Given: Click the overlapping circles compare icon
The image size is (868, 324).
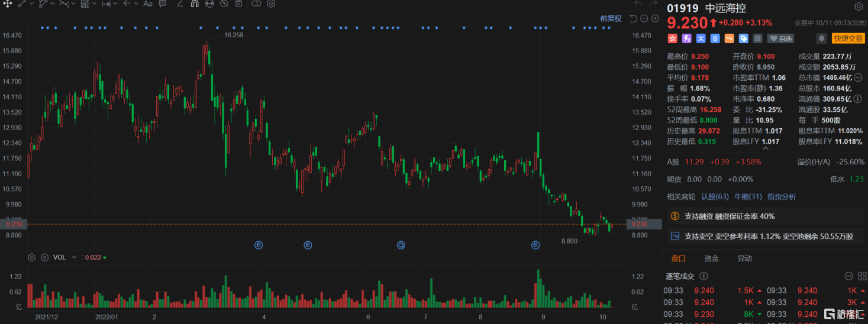Looking at the screenshot, I should pyautogui.click(x=256, y=4).
